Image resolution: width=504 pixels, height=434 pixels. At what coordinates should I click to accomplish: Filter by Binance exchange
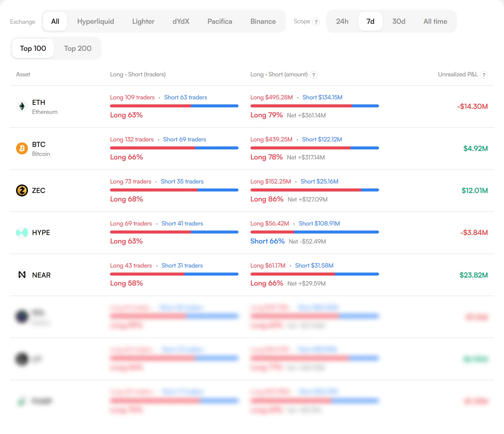click(263, 21)
